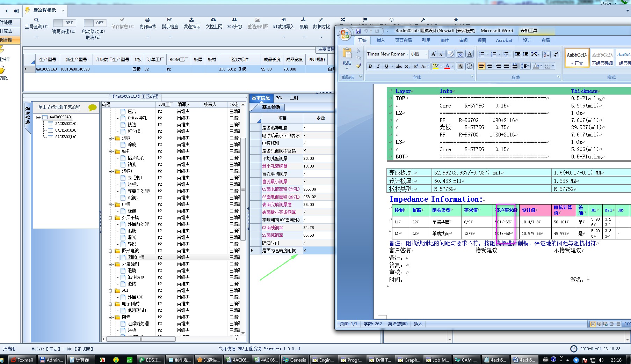Click the Subscript icon in Word ribbon
Viewport: 631px width, 364px height.
407,66
